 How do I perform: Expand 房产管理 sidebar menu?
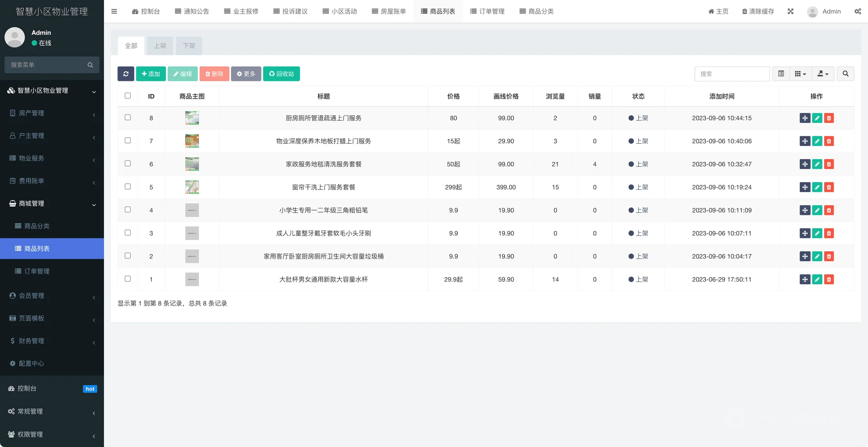(x=52, y=113)
